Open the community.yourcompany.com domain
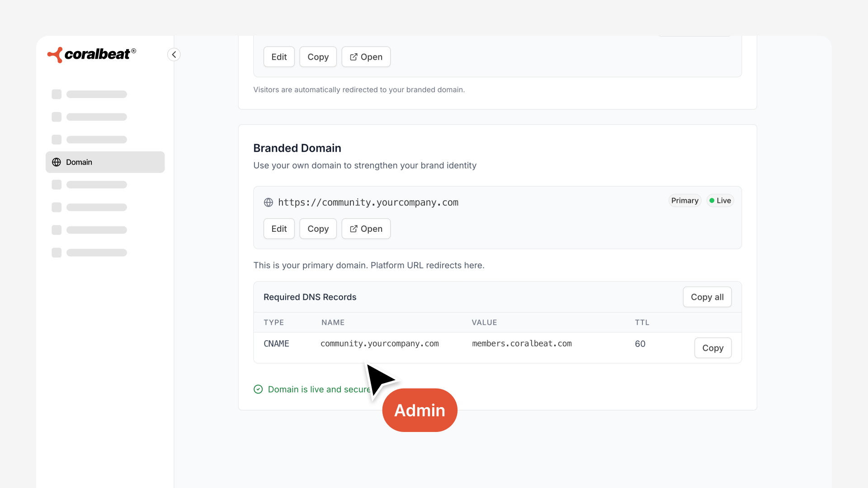The width and height of the screenshot is (868, 488). 366,229
